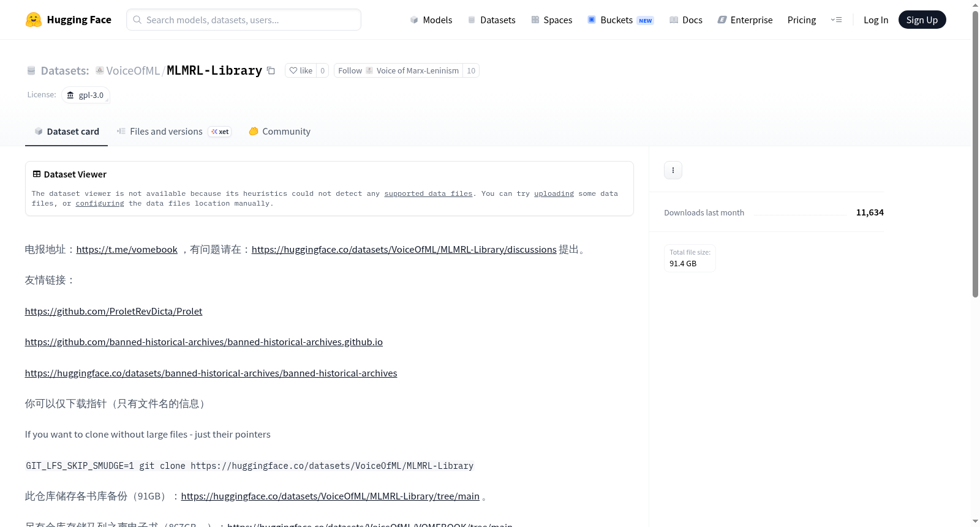Screen dimensions: 980x527
Task: Click the Dataset Viewer table icon
Action: coord(37,174)
